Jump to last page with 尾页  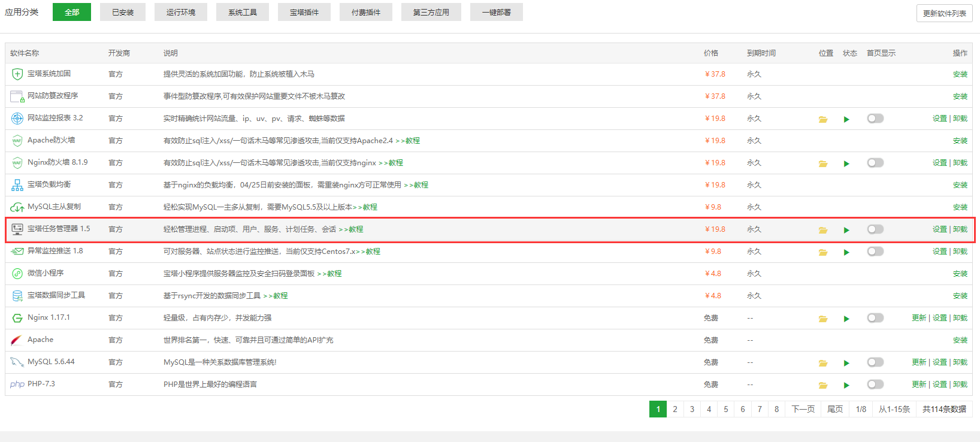(835, 409)
